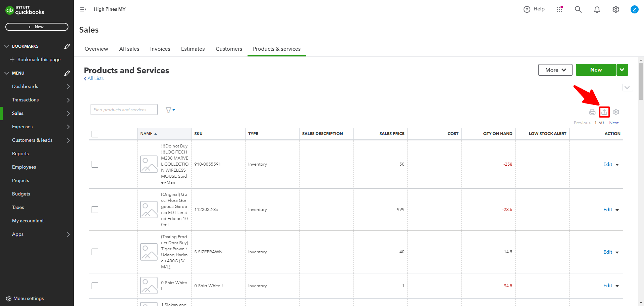644x306 pixels.
Task: Open My accountant in the sidebar
Action: (28, 221)
